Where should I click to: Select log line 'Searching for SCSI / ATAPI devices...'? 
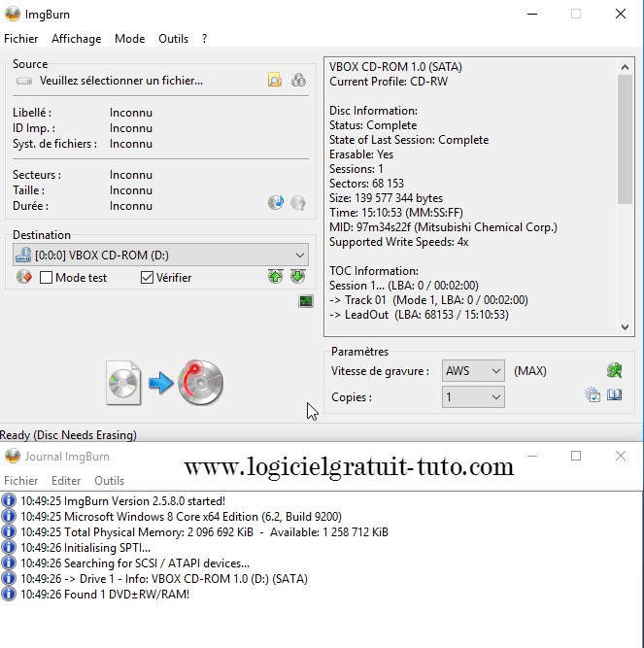tap(135, 563)
